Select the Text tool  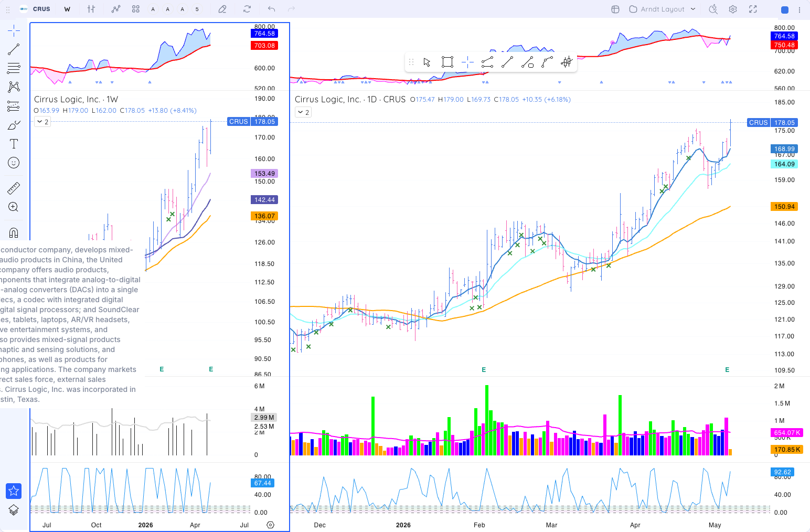click(x=14, y=144)
